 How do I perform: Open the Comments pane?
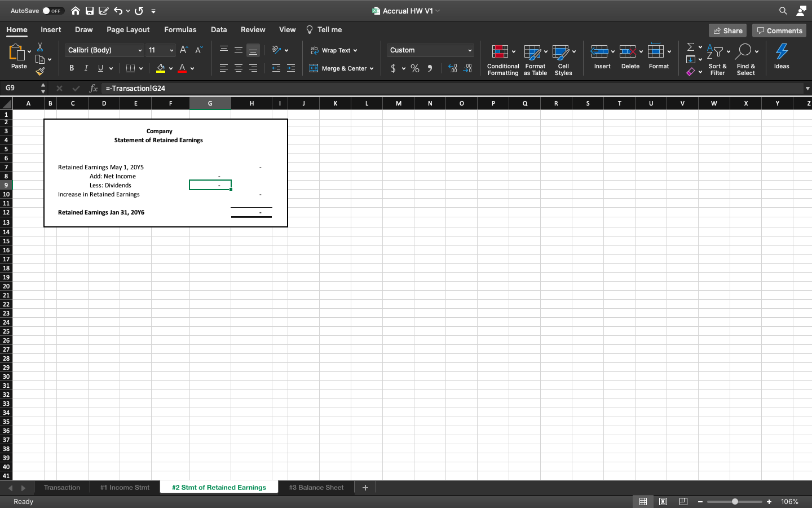(779, 30)
